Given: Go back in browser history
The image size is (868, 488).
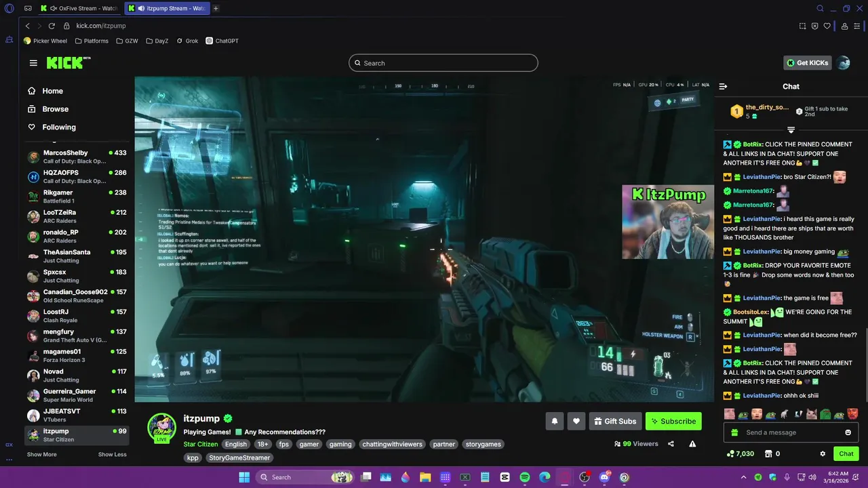Looking at the screenshot, I should (27, 26).
